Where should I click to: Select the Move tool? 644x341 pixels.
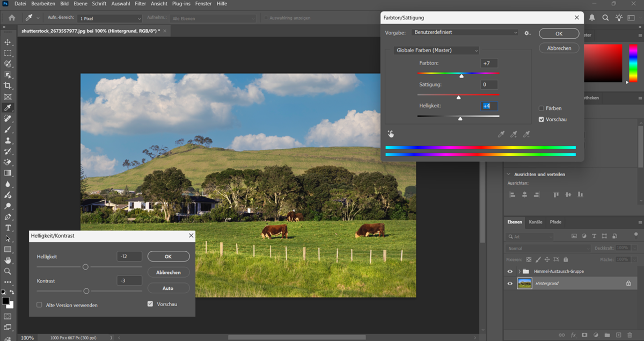click(x=8, y=41)
